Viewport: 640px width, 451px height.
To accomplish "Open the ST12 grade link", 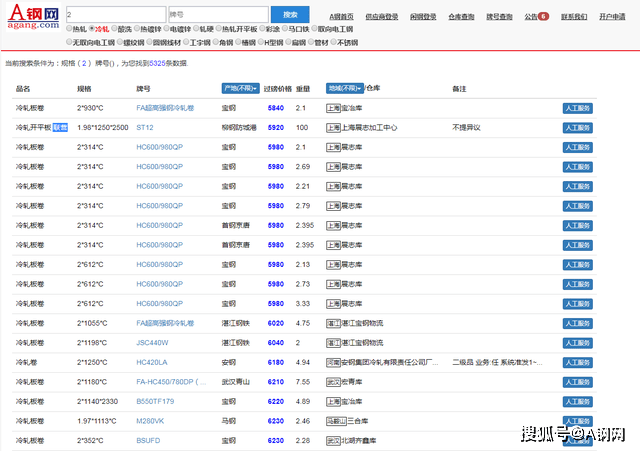I will [145, 127].
